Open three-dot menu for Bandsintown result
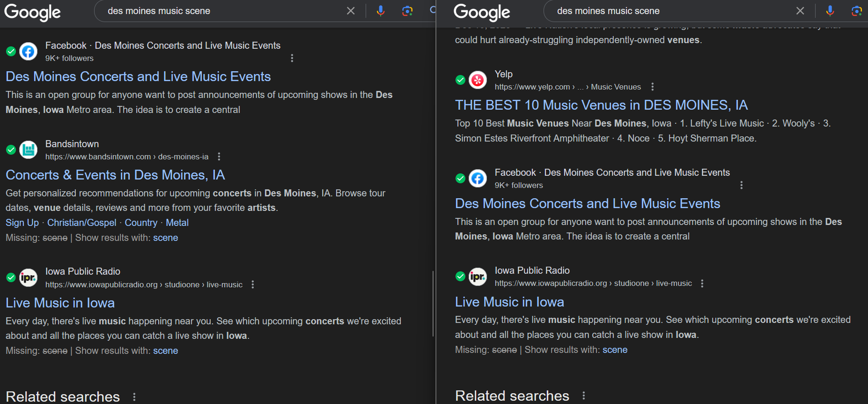 tap(219, 157)
